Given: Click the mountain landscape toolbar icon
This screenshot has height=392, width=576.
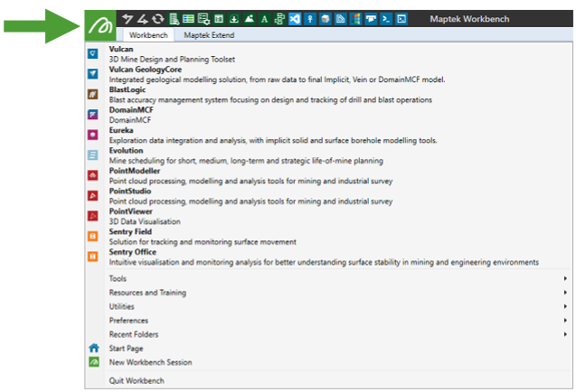Looking at the screenshot, I should pos(249,19).
